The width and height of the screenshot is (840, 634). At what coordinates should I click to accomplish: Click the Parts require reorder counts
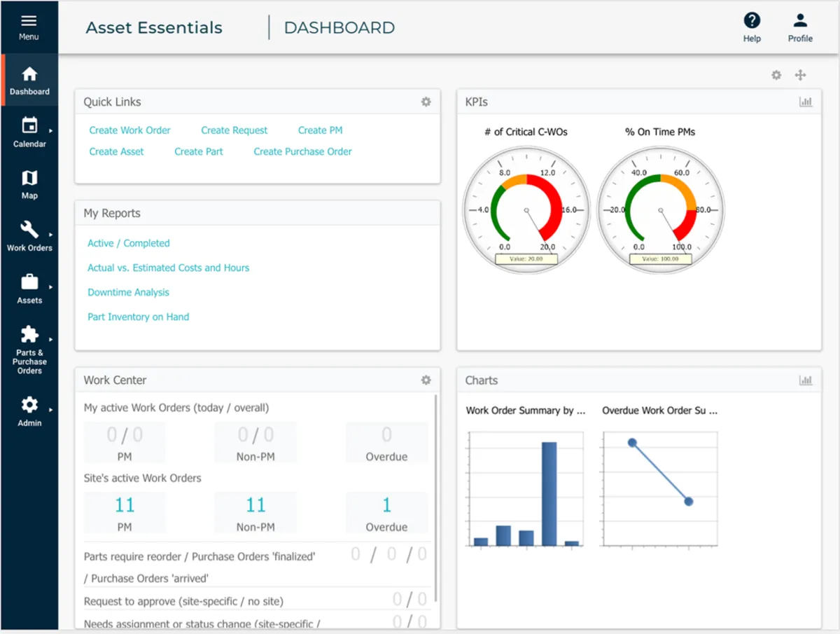click(x=388, y=555)
